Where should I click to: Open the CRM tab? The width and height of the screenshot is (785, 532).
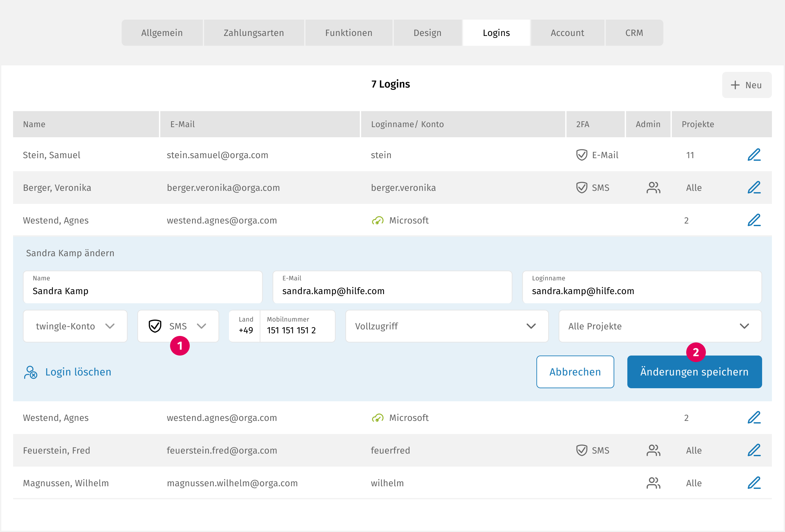click(x=634, y=33)
